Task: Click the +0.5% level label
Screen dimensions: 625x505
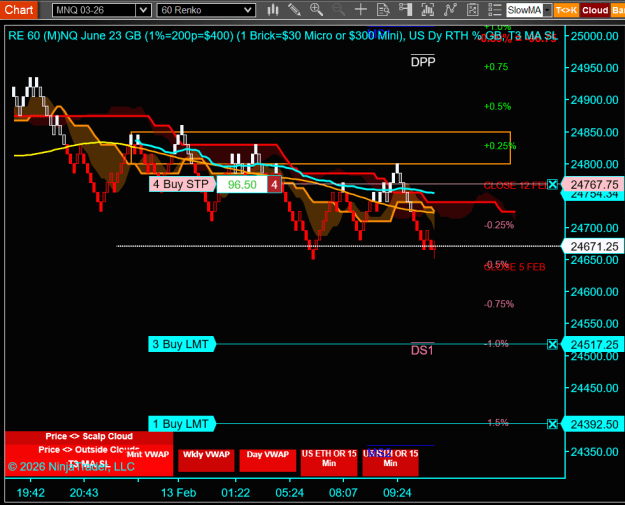Action: tap(497, 106)
